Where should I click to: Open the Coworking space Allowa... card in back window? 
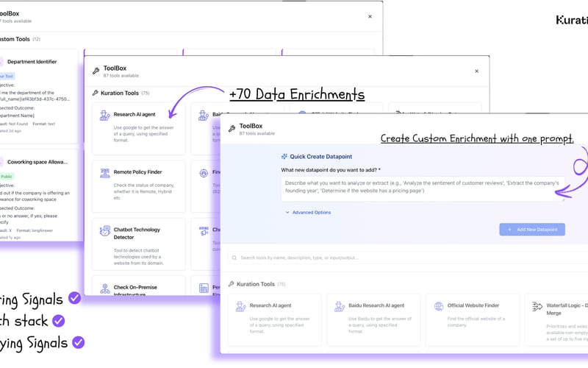click(x=39, y=195)
